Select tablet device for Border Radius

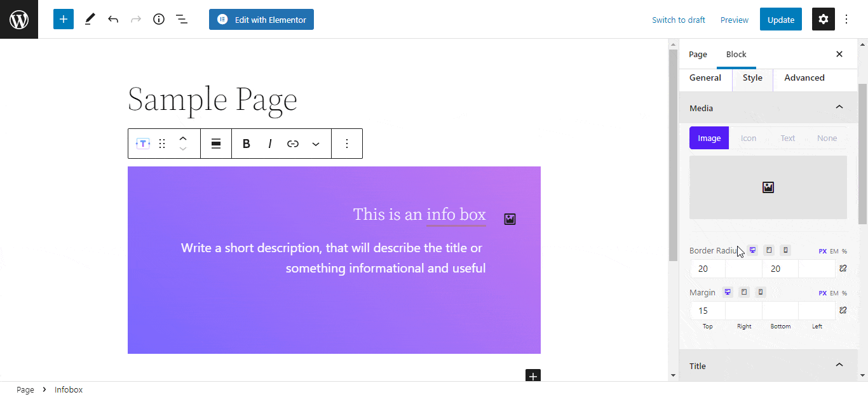tap(769, 250)
